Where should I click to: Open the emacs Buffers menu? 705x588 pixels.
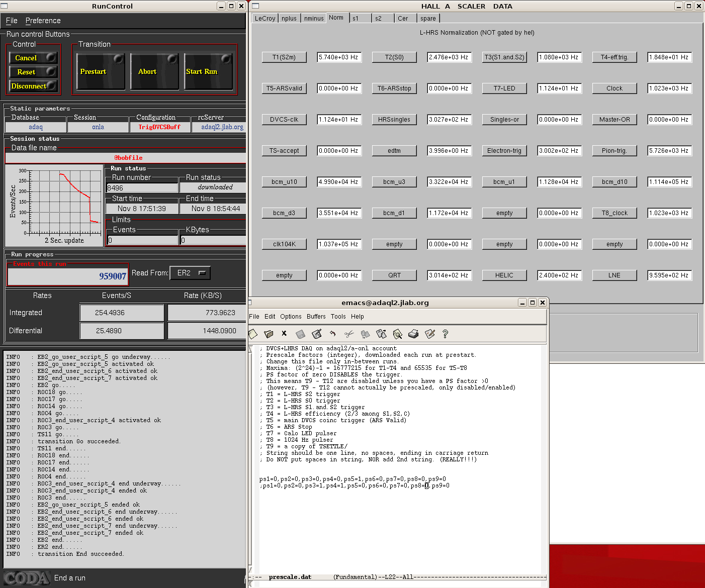[x=316, y=317]
